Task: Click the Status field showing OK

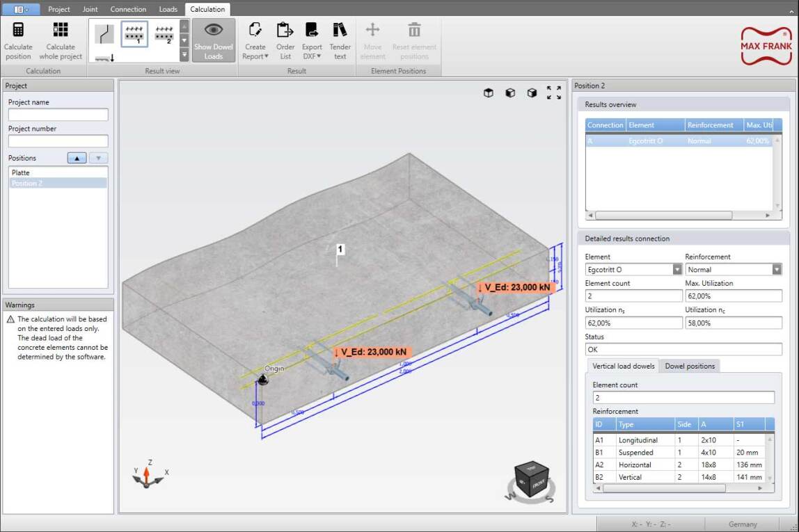Action: click(683, 349)
